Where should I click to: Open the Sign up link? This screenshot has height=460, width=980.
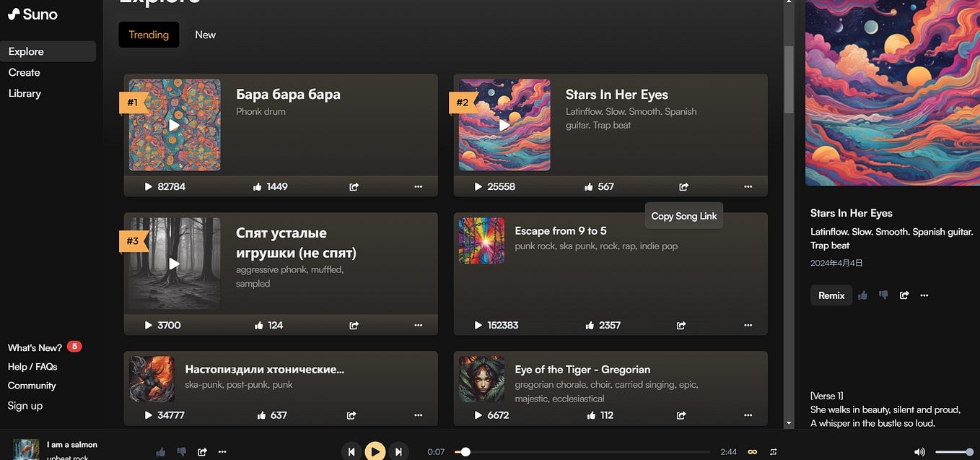[x=25, y=406]
